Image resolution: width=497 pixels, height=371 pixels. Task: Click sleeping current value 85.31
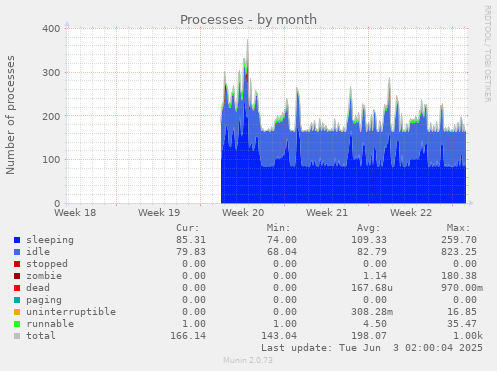191,240
